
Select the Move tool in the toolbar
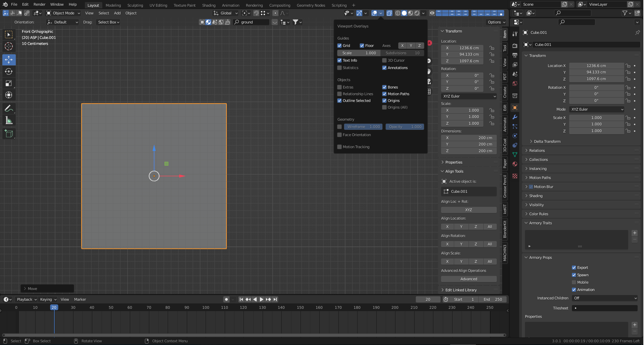click(x=9, y=60)
